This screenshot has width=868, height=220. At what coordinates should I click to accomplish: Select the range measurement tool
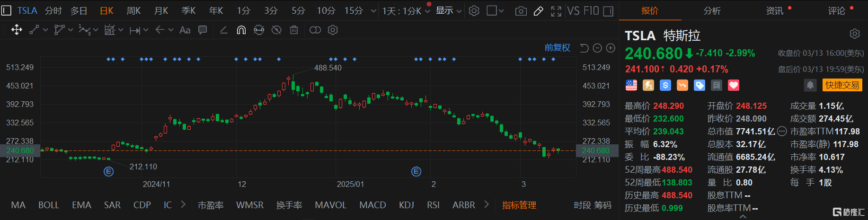pos(134,30)
